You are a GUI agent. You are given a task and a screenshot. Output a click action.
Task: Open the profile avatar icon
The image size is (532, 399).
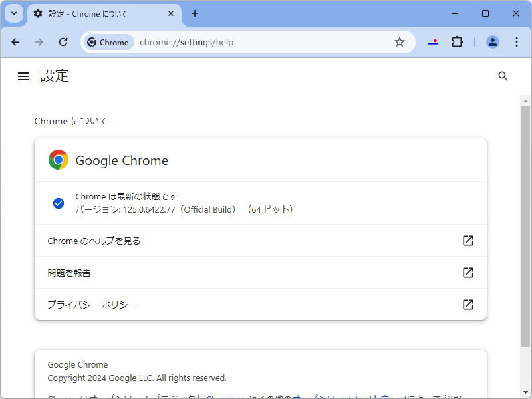click(x=493, y=41)
